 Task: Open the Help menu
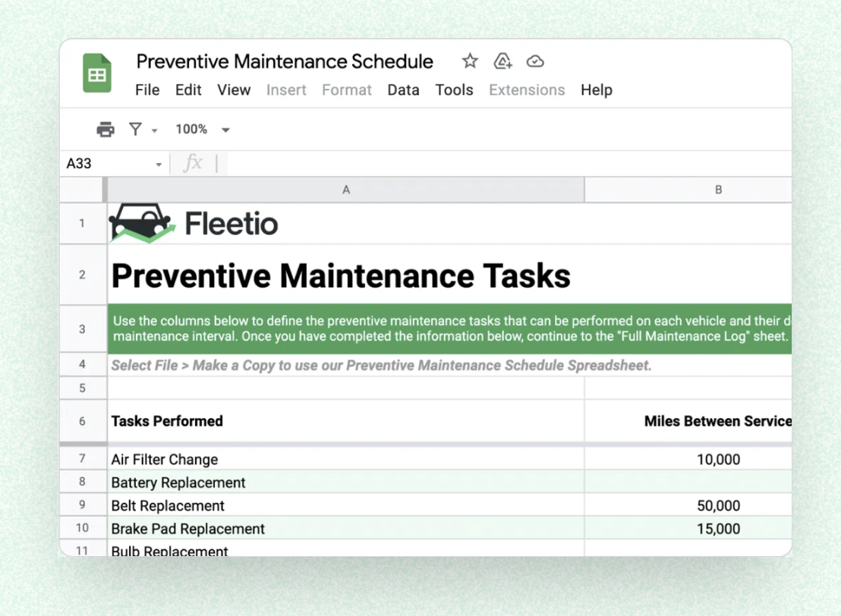point(596,90)
